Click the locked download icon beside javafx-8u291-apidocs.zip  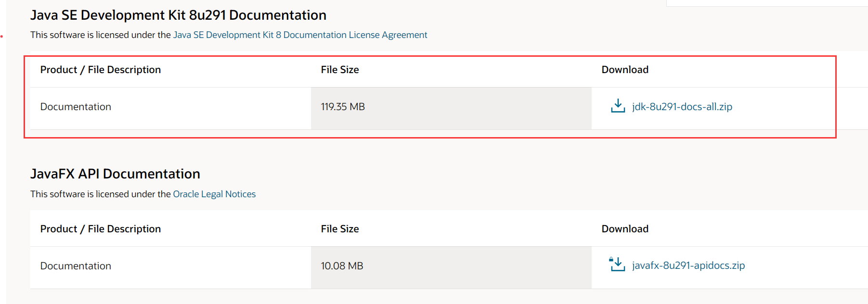pyautogui.click(x=617, y=264)
